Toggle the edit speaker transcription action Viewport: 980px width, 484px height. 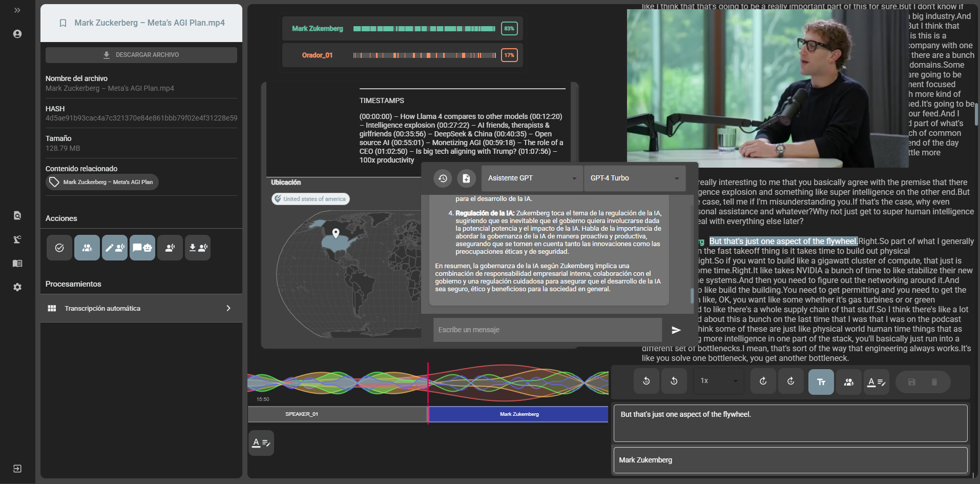pyautogui.click(x=115, y=248)
